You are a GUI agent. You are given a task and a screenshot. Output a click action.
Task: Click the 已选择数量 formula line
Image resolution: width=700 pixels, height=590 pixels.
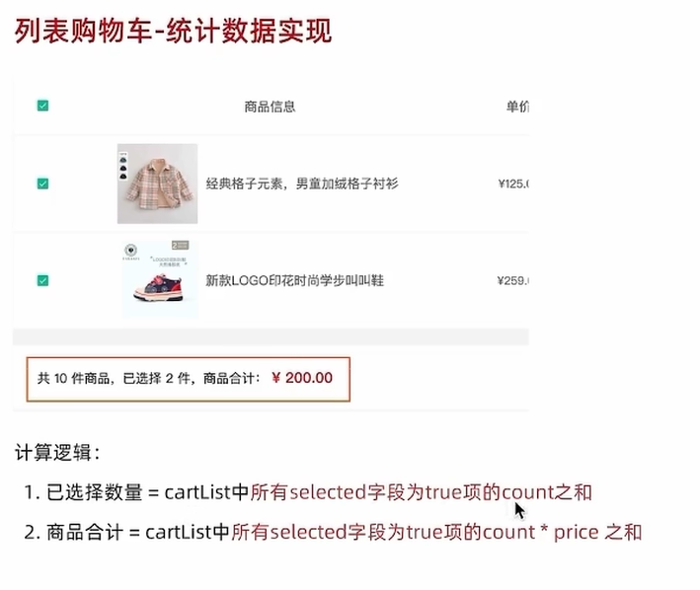point(308,492)
